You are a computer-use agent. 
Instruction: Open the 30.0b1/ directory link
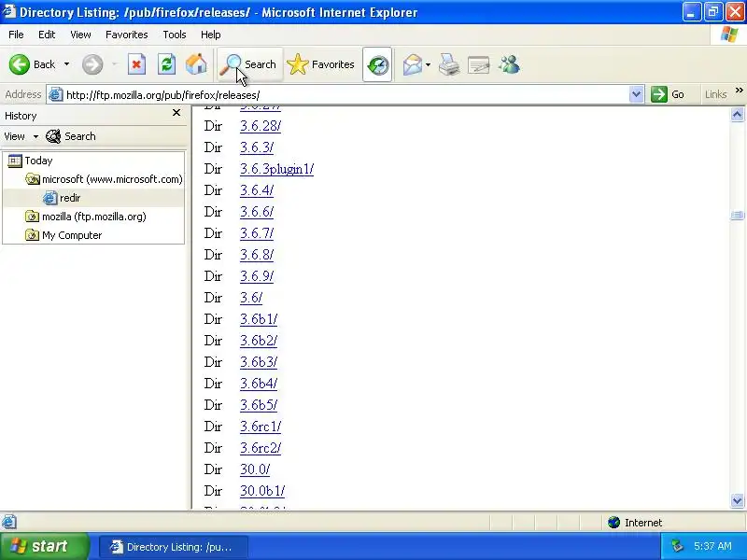(x=262, y=491)
